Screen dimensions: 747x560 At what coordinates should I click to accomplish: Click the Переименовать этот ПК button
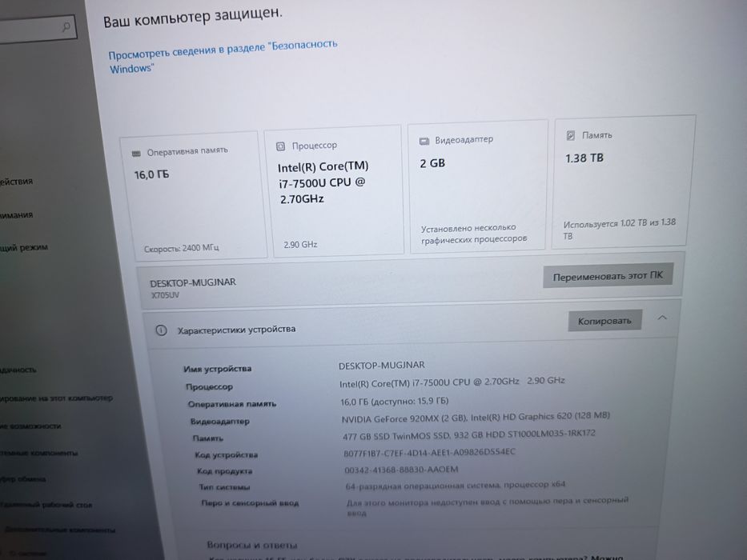click(x=608, y=275)
